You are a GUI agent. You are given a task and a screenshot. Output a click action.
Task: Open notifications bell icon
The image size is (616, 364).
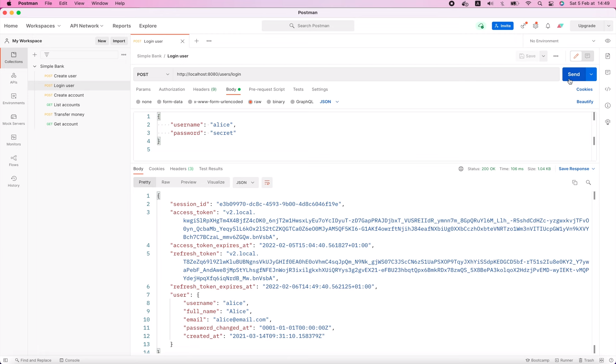(548, 26)
